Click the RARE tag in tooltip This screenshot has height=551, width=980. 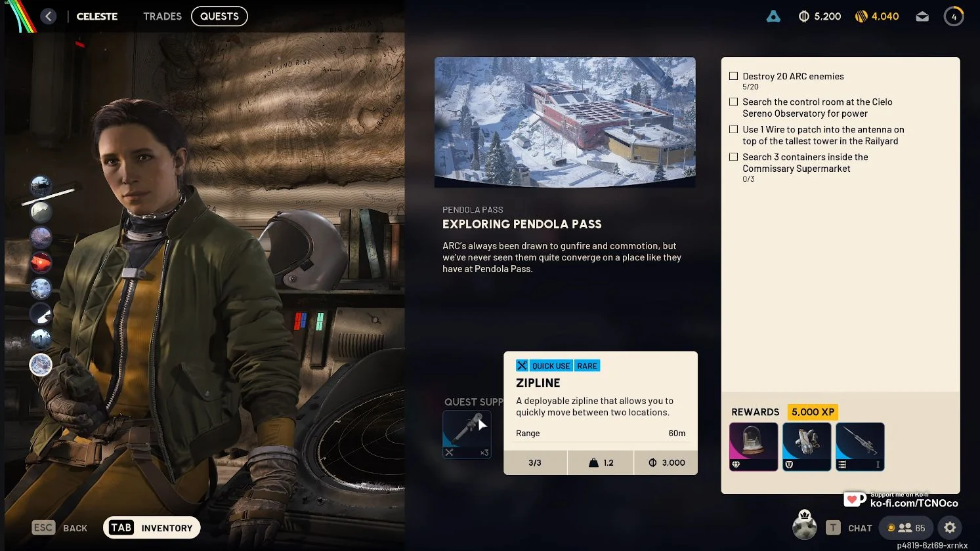click(x=587, y=366)
